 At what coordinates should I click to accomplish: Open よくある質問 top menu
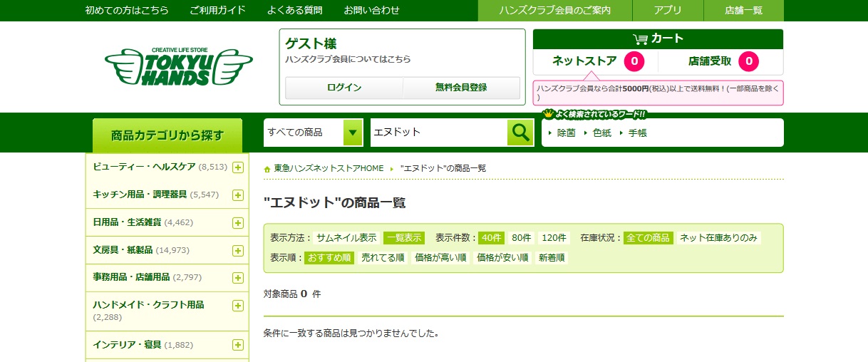point(295,10)
